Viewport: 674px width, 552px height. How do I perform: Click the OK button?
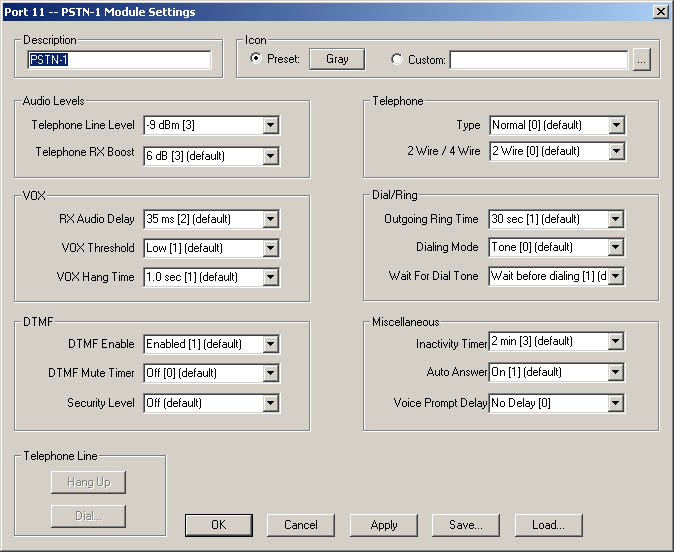coord(218,525)
